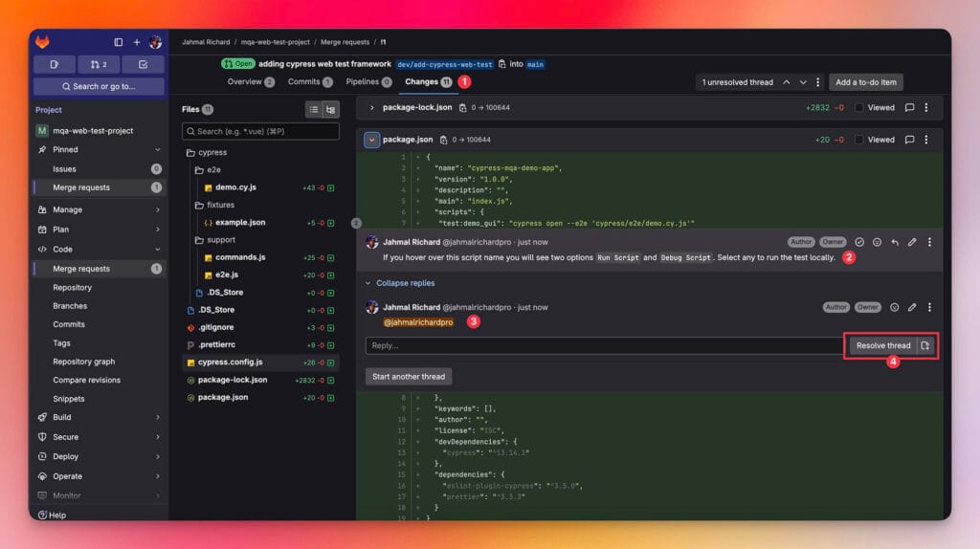Expand the Operate sidebar section
The width and height of the screenshot is (980, 549).
point(99,476)
